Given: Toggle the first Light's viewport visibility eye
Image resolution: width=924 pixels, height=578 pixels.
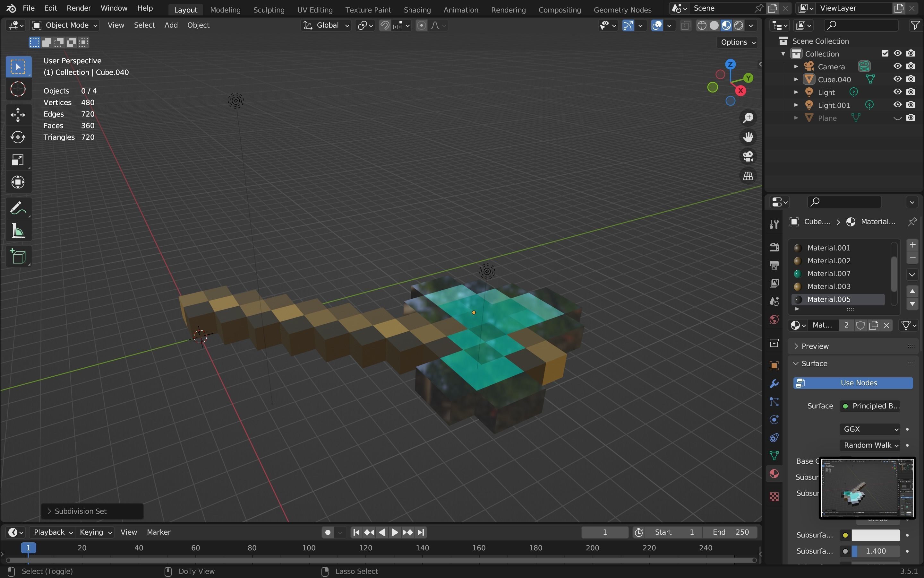Looking at the screenshot, I should 897,92.
